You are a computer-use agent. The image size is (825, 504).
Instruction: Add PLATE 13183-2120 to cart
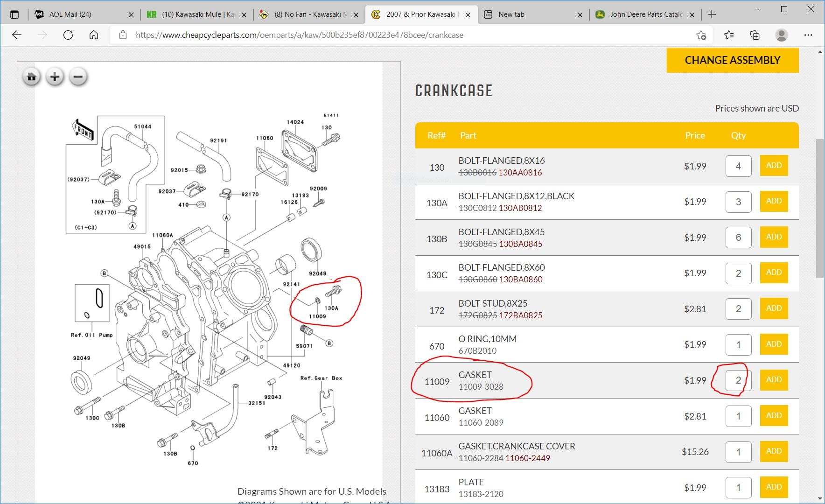pos(774,487)
